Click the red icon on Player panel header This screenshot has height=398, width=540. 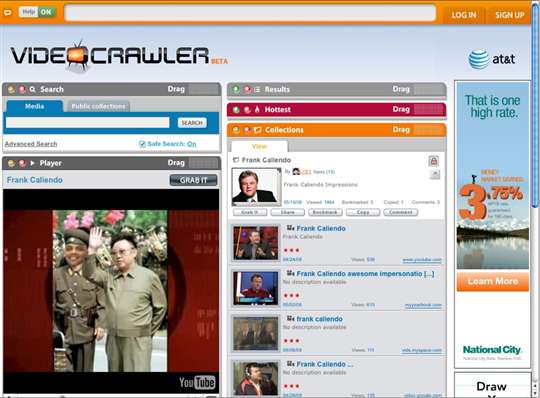(x=22, y=163)
